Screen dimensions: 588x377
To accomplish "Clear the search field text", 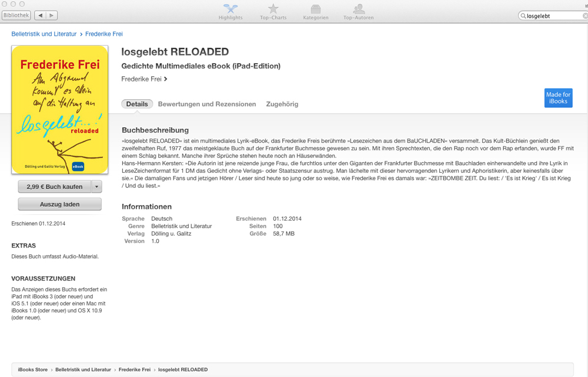I will 585,16.
